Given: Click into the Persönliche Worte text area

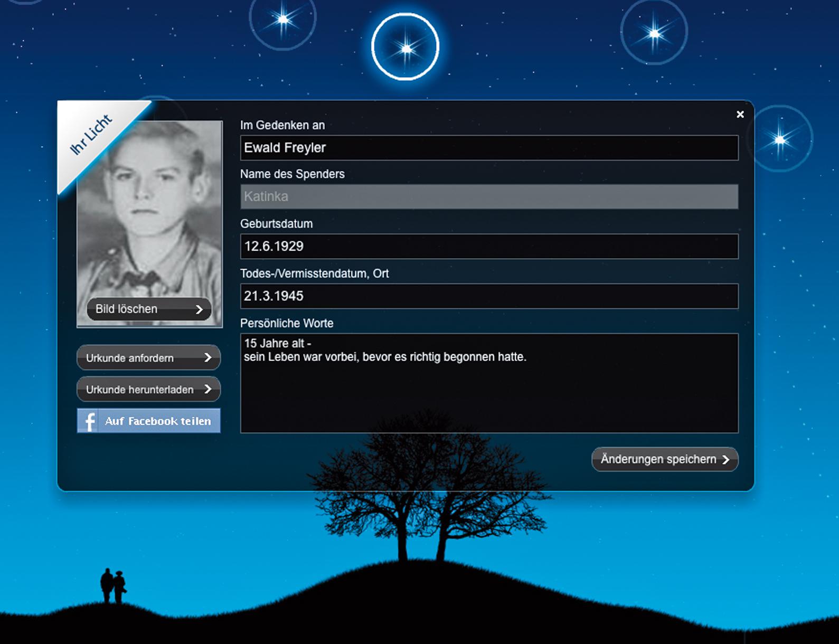Looking at the screenshot, I should 489,383.
